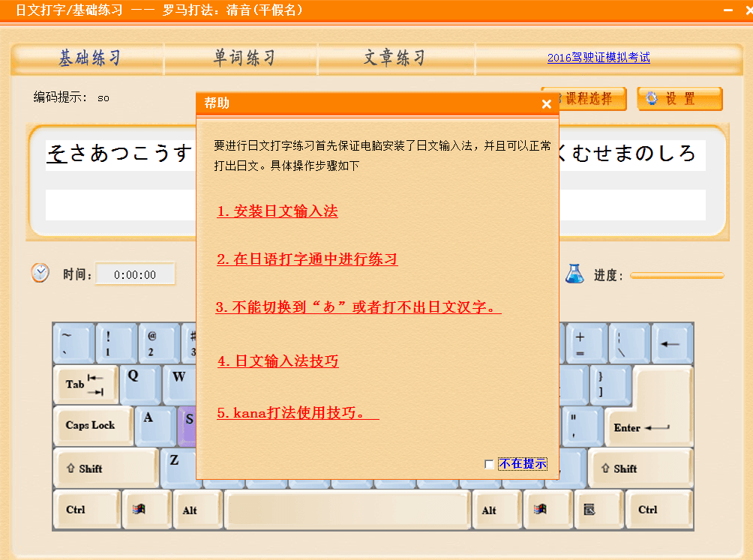Viewport: 753px width, 560px height.
Task: Close the 帮助 help dialog
Action: pos(546,103)
